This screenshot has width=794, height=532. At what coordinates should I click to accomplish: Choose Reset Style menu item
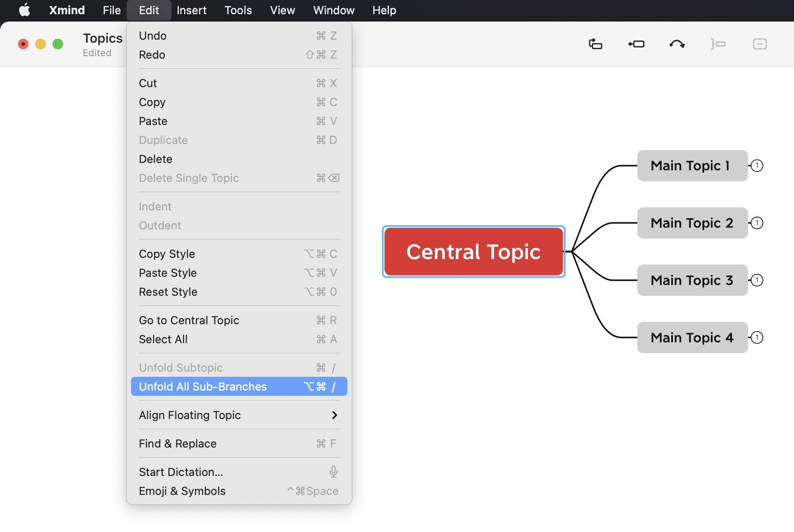pyautogui.click(x=239, y=292)
